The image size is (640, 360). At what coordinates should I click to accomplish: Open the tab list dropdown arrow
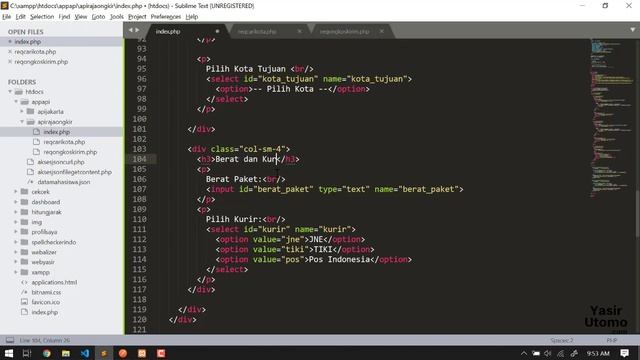[632, 30]
